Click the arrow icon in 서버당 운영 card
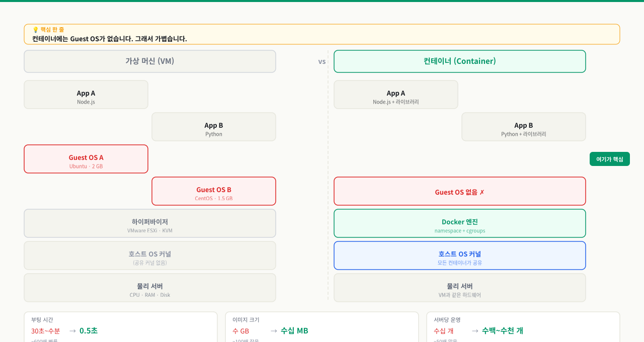 [475, 331]
